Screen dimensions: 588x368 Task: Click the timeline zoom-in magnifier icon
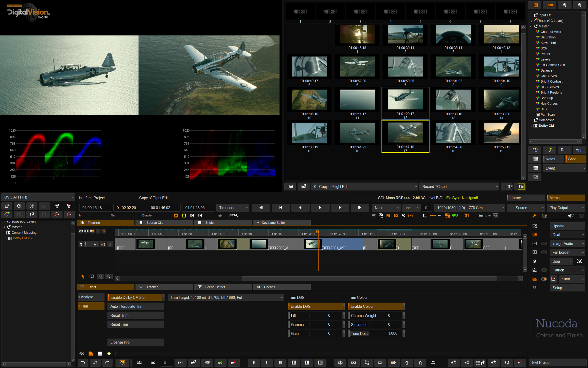click(x=109, y=276)
